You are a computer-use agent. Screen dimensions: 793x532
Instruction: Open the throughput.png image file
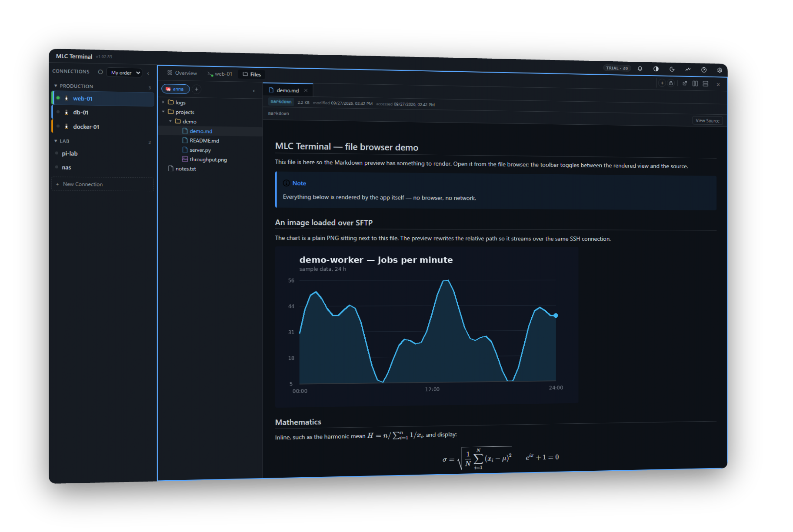[x=210, y=160]
